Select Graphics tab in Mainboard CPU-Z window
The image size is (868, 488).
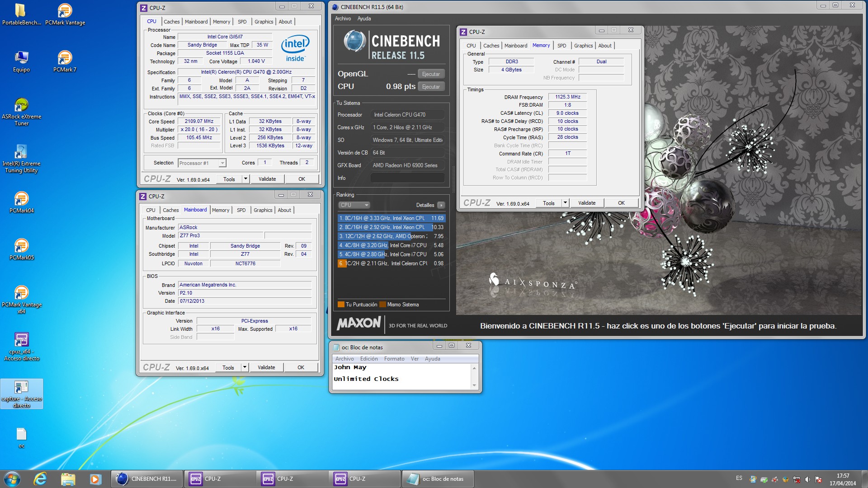[263, 210]
